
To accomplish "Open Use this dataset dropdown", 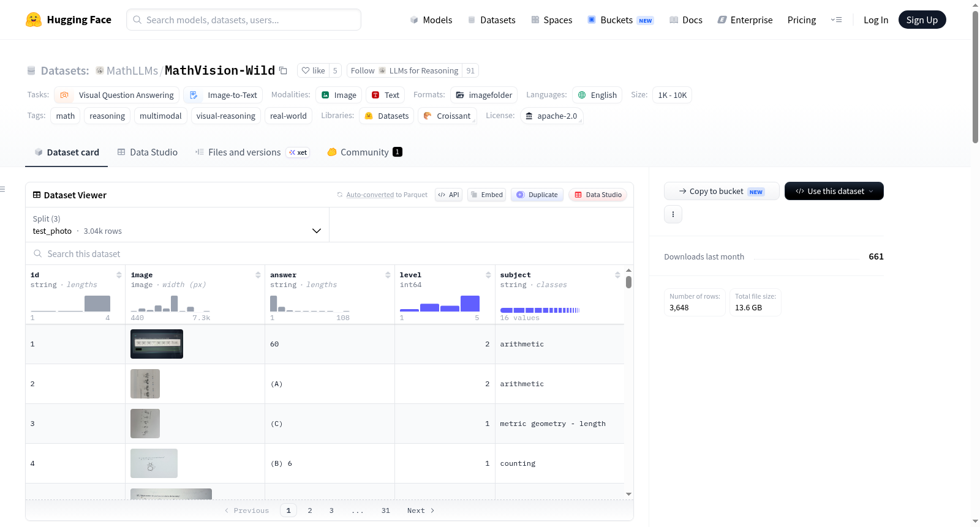I will coord(834,191).
